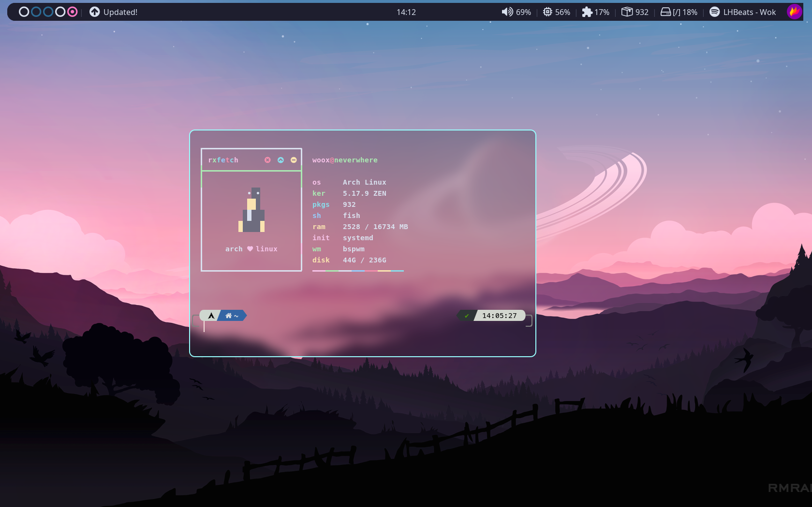
Task: Open the purple flame launcher icon
Action: 795,12
